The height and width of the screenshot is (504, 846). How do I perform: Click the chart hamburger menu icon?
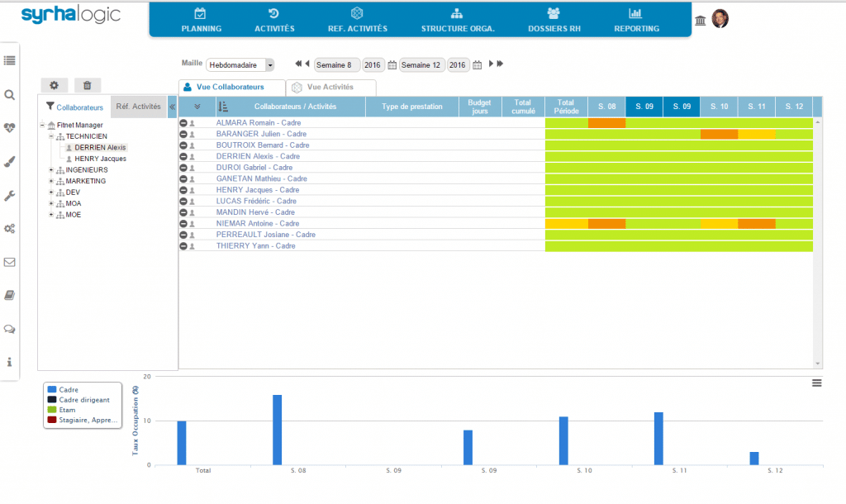click(x=816, y=383)
